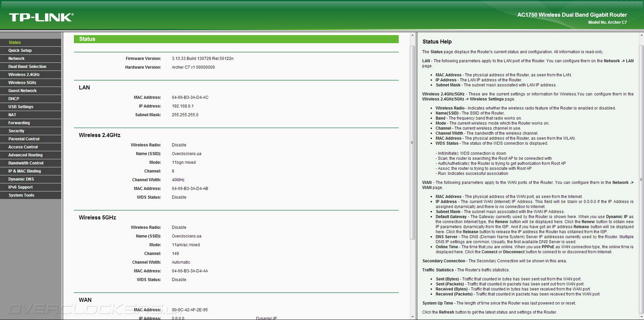This screenshot has width=644, height=320.
Task: Click the TP-LINK logo in header
Action: (x=41, y=17)
